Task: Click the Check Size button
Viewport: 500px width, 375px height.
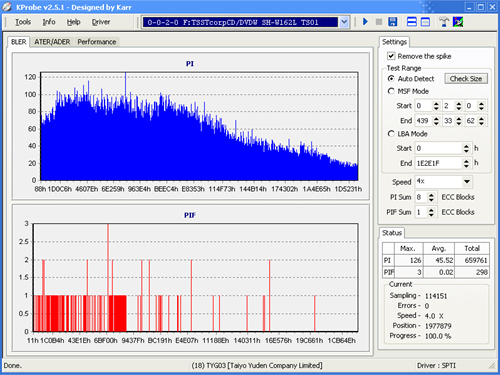Action: [466, 79]
